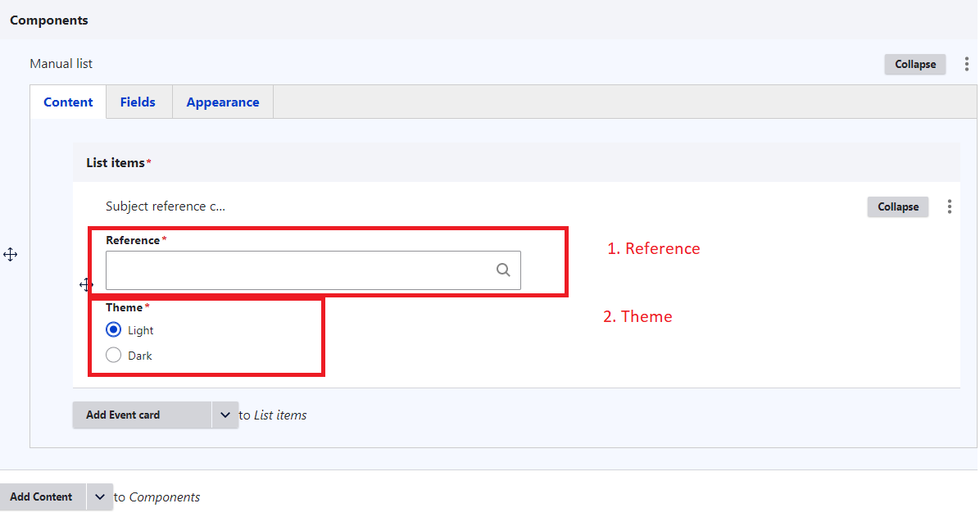Switch to the Fields tab

[x=138, y=102]
